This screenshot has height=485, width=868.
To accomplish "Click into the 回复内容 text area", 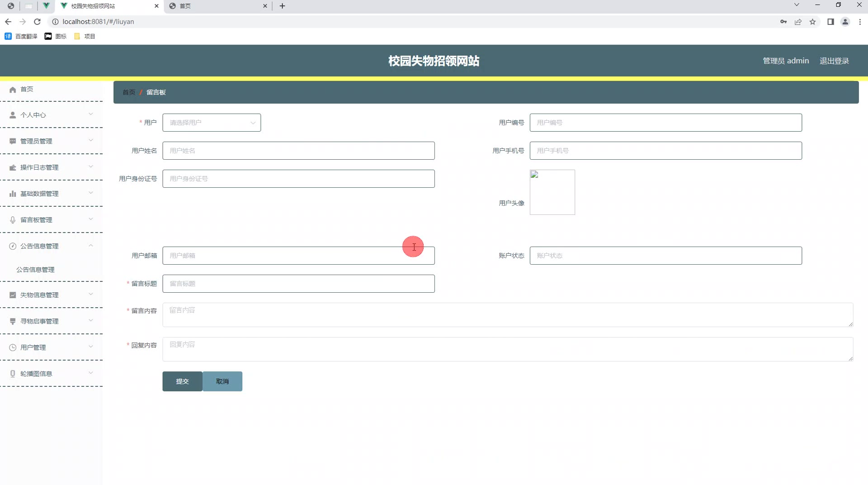I will (508, 349).
